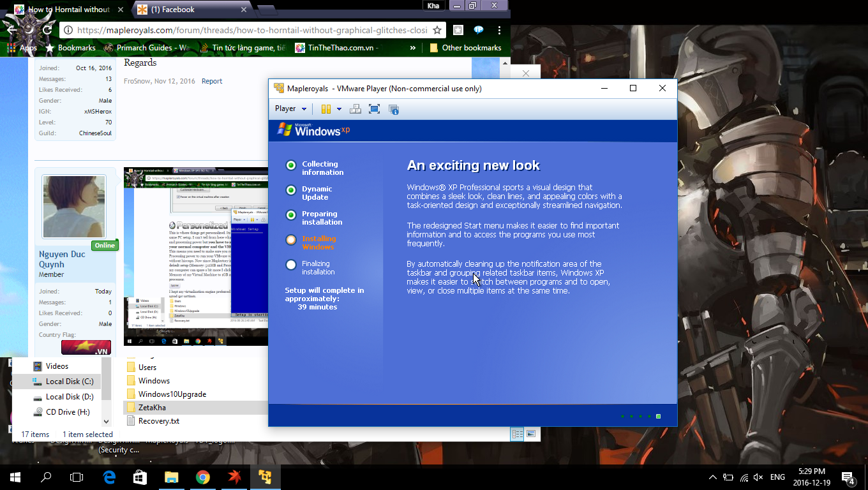868x490 pixels.
Task: Open the Player menu in VMware Player
Action: pyautogui.click(x=290, y=108)
